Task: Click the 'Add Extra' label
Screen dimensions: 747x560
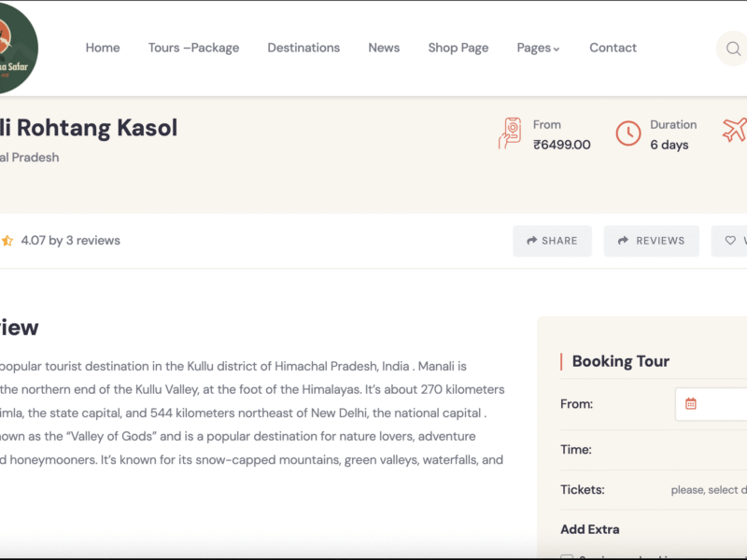Action: tap(590, 529)
